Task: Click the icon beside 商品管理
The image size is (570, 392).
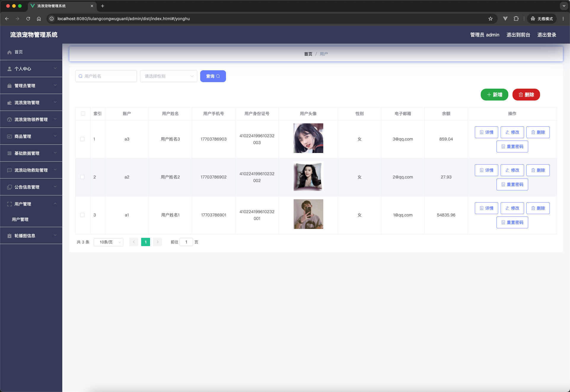Action: [x=9, y=136]
